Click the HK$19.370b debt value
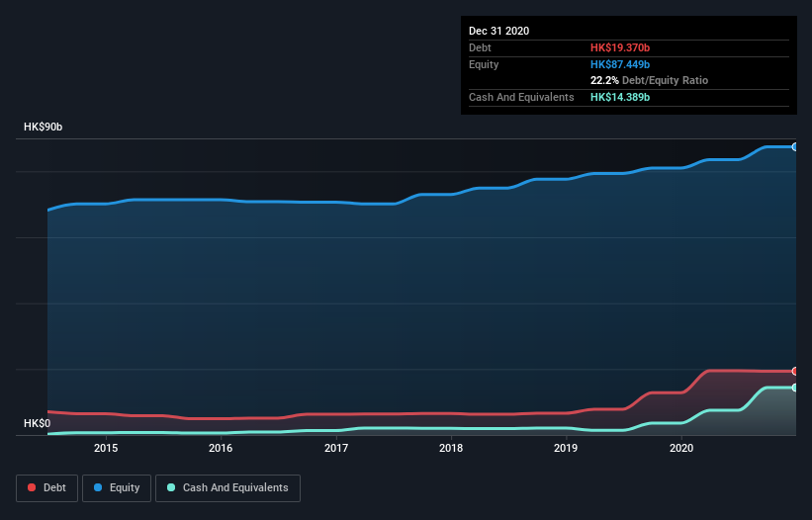Screen dimensions: 812x520 (620, 47)
